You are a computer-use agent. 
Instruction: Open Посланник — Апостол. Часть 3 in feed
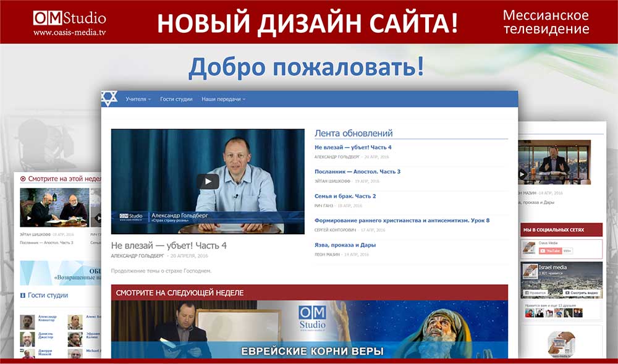[x=357, y=171]
